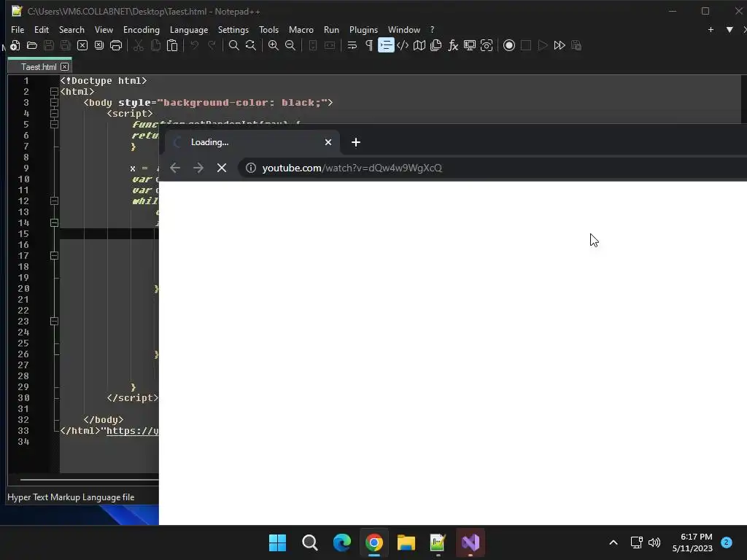Select the Taest.html document tab
Viewport: 747px width, 560px height.
coord(39,66)
